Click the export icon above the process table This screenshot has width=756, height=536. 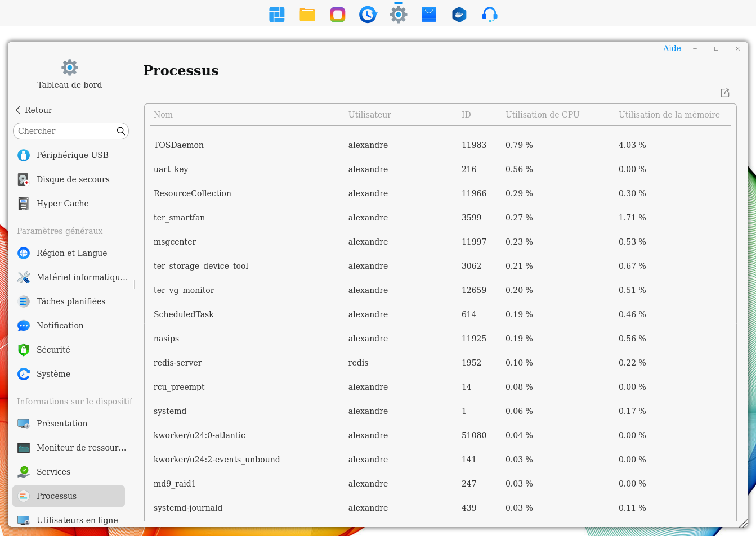click(725, 93)
